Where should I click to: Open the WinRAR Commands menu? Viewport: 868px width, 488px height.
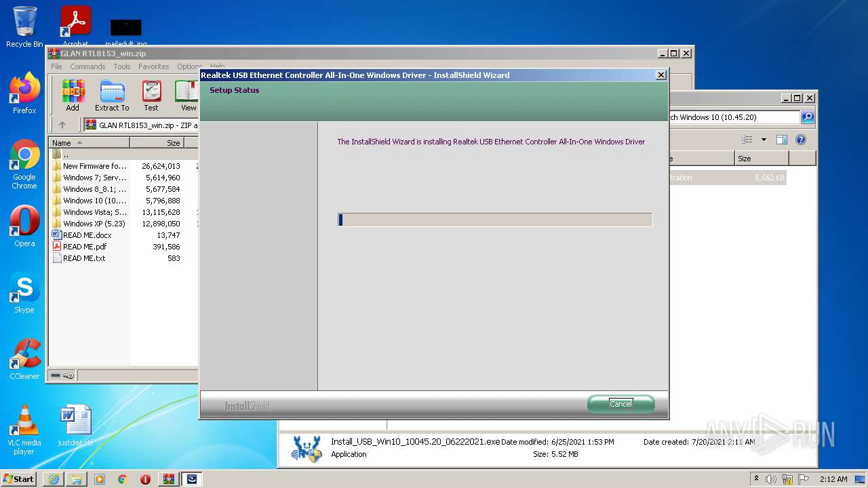[87, 66]
